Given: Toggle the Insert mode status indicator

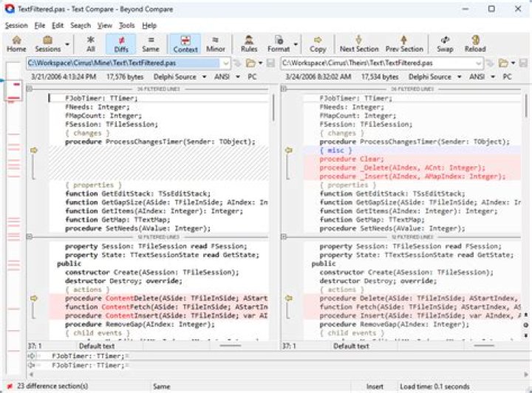Looking at the screenshot, I should click(375, 386).
